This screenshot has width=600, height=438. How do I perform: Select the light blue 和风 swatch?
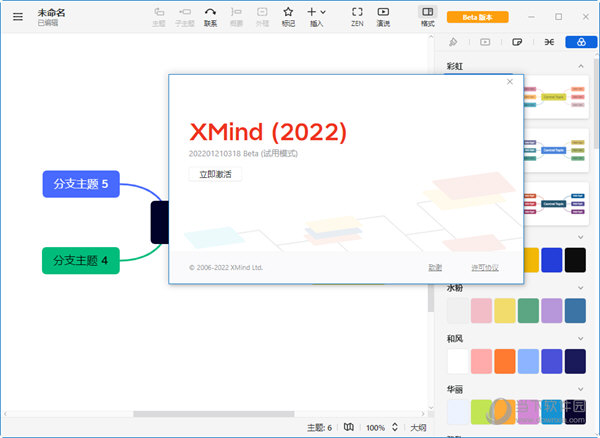click(528, 361)
